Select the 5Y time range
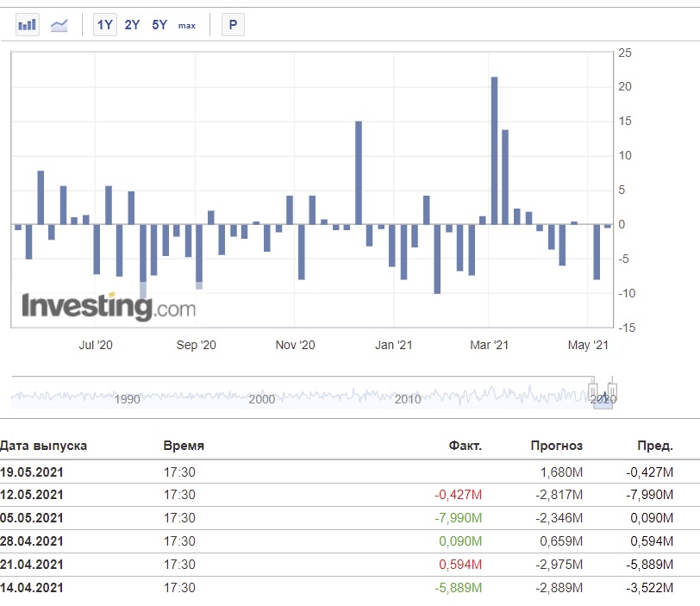Viewport: 700px width, 606px height. pos(159,24)
